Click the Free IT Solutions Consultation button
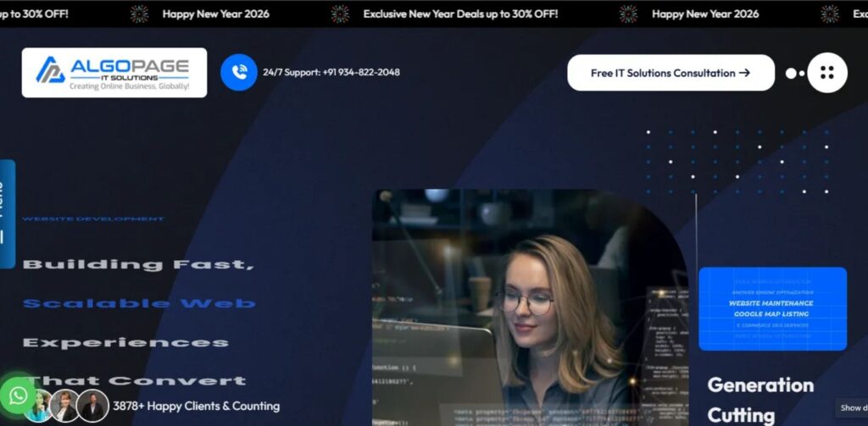This screenshot has height=426, width=868. click(x=670, y=73)
